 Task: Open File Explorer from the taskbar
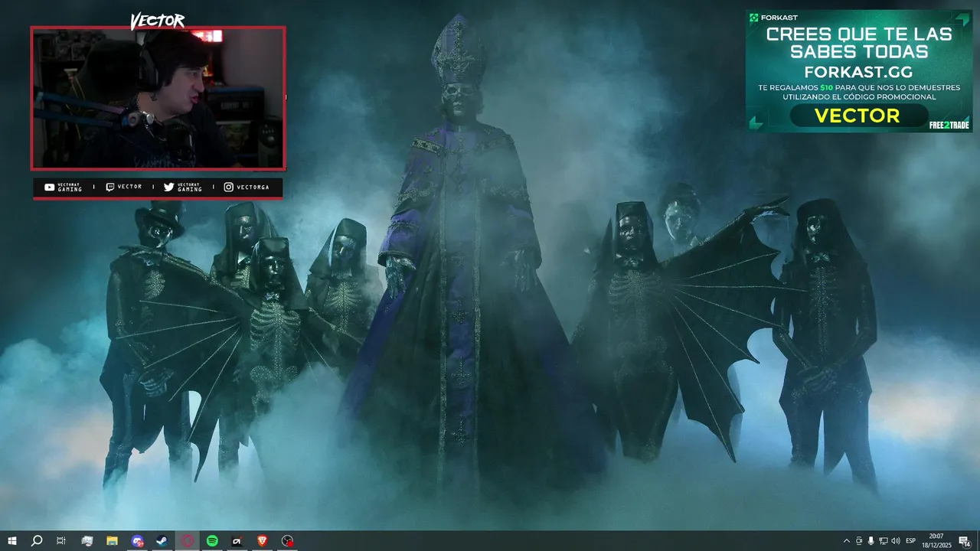[112, 541]
